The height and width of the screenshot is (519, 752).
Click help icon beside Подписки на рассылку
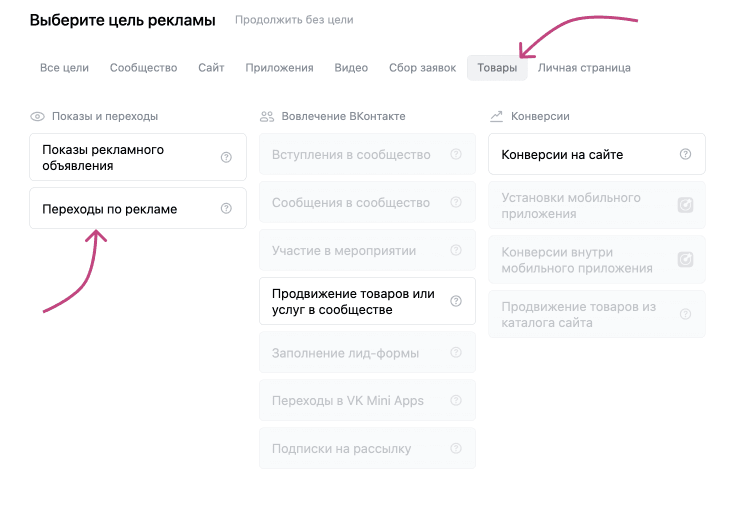pos(456,449)
